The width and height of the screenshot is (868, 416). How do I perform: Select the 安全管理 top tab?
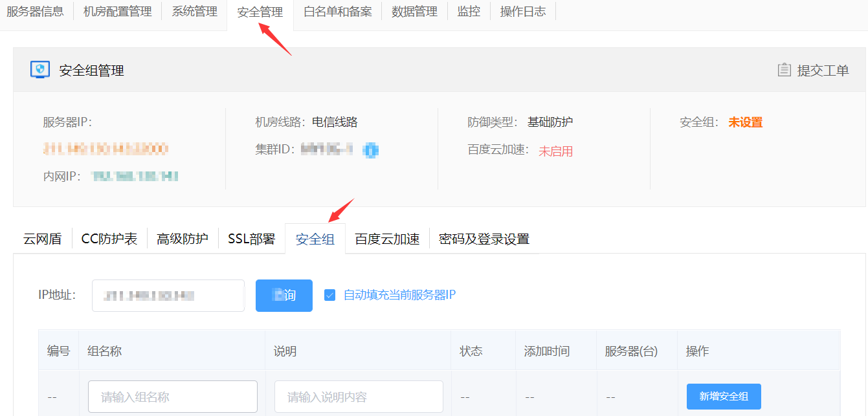[260, 12]
